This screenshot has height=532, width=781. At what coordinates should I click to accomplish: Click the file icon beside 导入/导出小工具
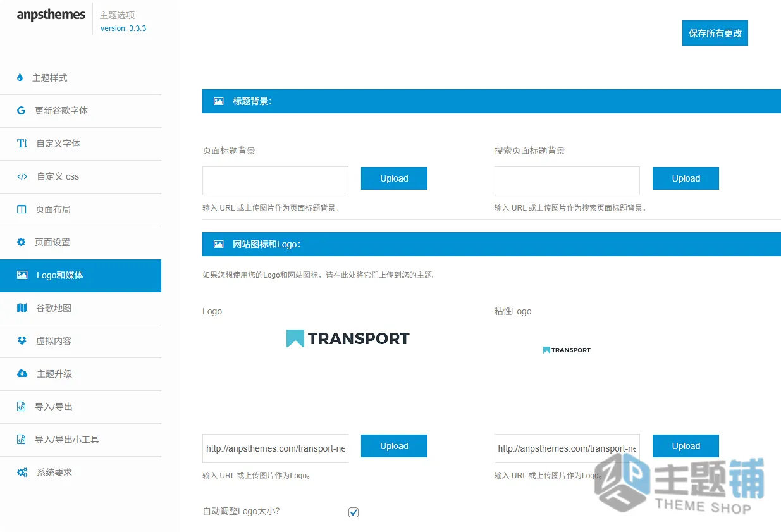(x=21, y=439)
